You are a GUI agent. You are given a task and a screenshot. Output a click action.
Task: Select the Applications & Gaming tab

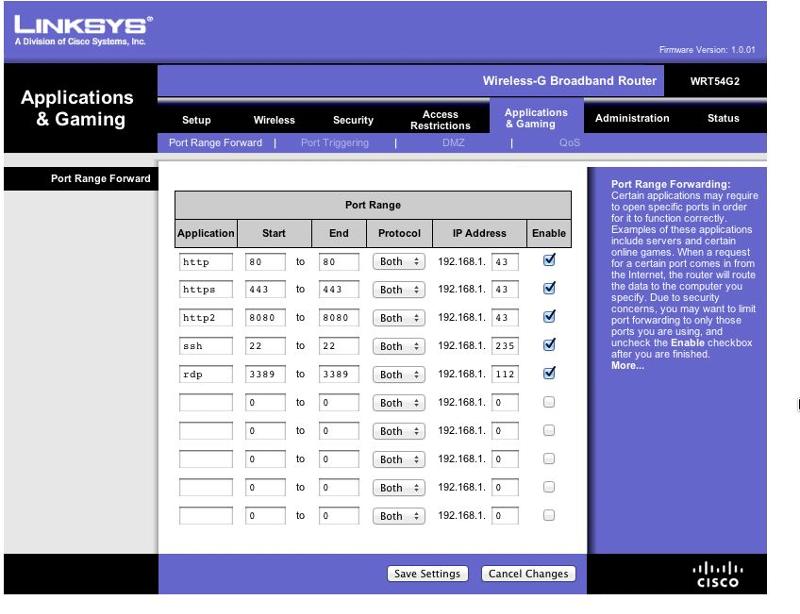click(x=536, y=118)
